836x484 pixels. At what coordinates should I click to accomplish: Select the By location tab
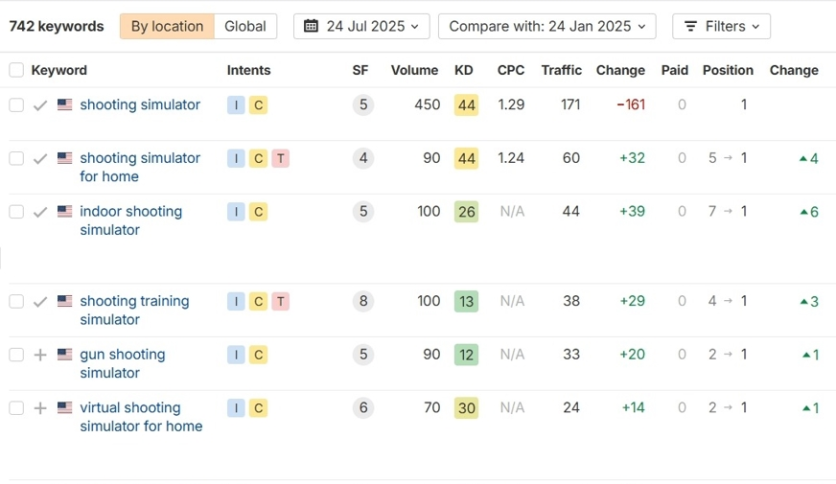167,26
